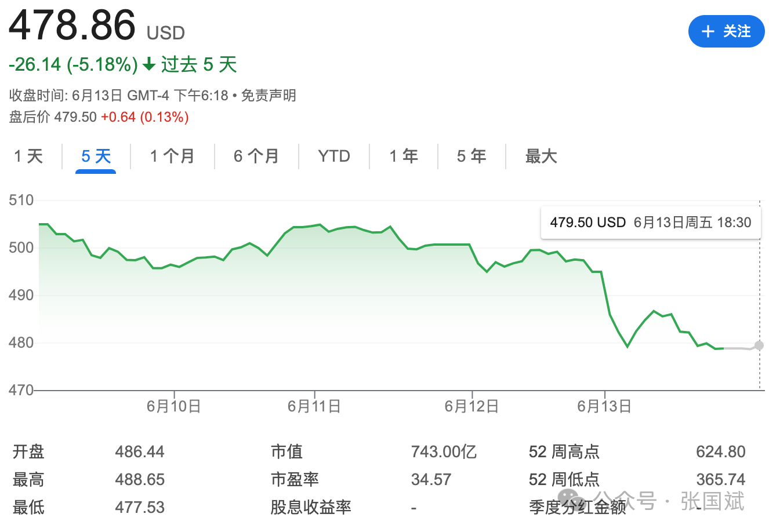Click the green down arrow icon
The width and height of the screenshot is (769, 532).
tap(149, 64)
